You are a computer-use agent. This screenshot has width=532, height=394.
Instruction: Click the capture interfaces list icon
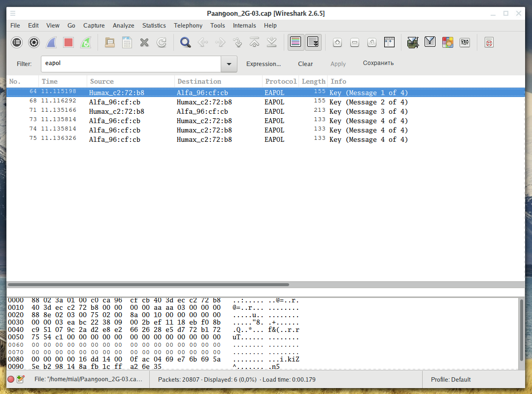point(17,42)
